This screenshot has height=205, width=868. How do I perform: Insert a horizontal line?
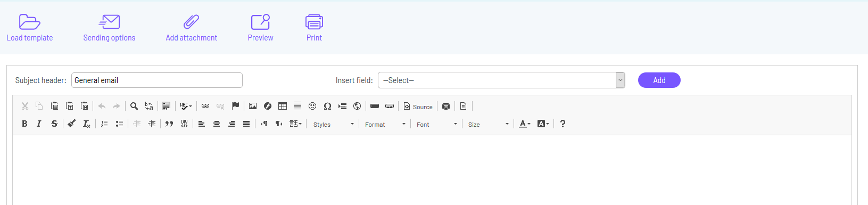click(x=297, y=106)
